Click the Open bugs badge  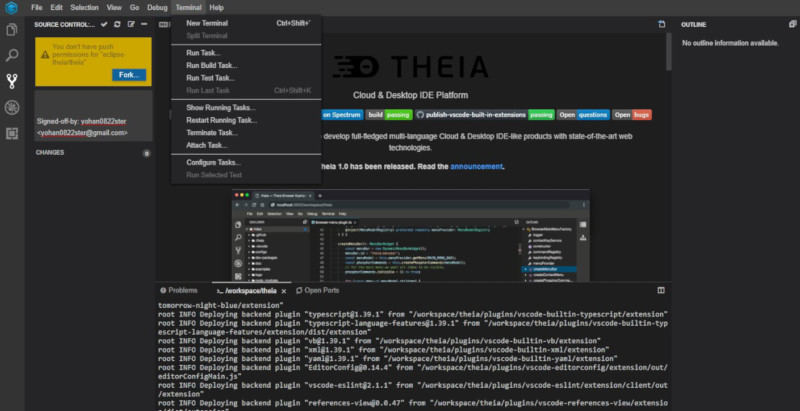click(x=632, y=115)
